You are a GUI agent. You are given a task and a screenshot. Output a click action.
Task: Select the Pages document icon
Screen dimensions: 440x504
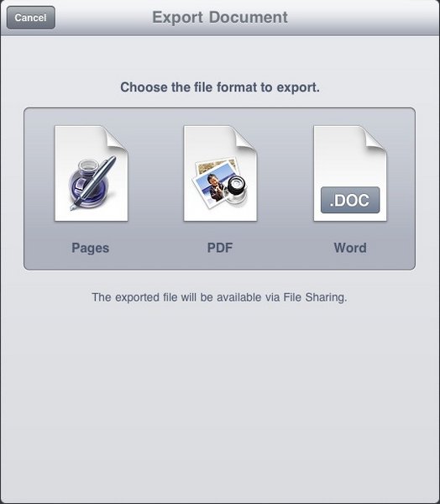click(x=92, y=173)
